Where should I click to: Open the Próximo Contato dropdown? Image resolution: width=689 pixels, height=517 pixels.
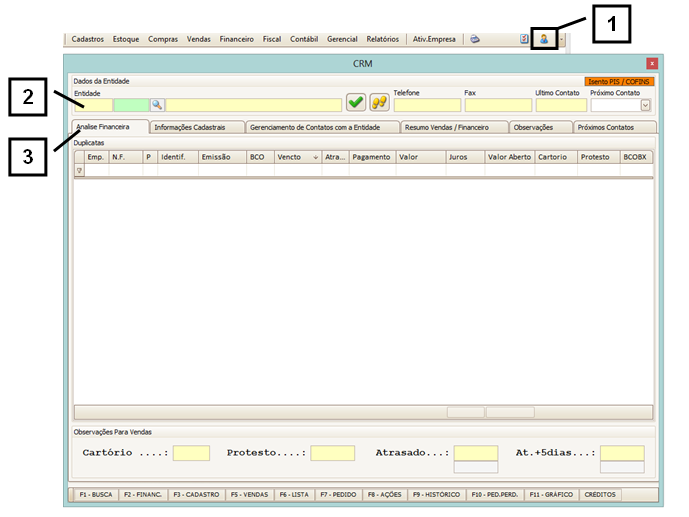645,104
